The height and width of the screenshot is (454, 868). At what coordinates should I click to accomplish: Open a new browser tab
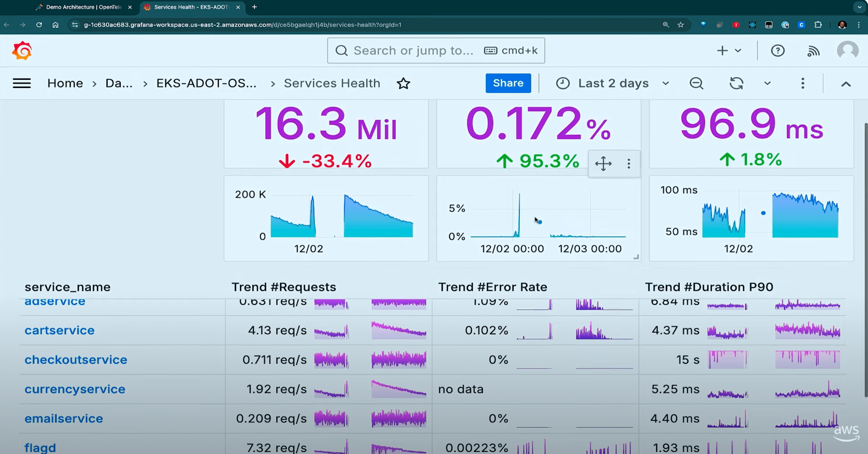[x=254, y=7]
